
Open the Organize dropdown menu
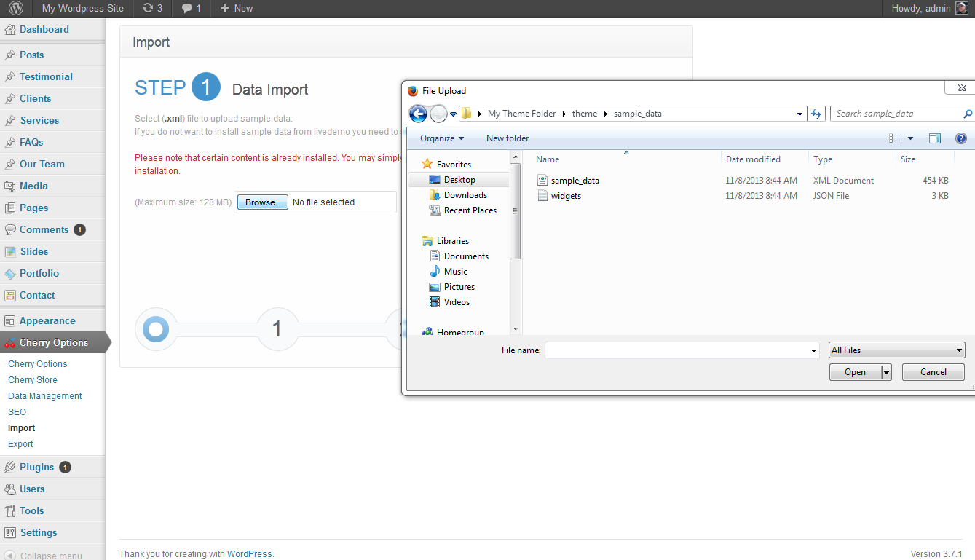pyautogui.click(x=441, y=138)
